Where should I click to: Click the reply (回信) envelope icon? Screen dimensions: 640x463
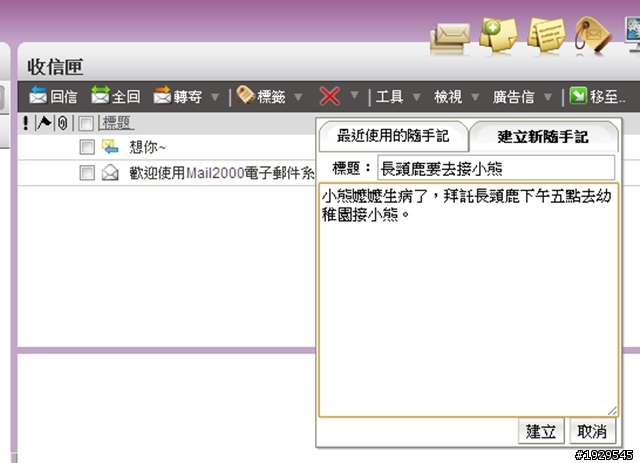pyautogui.click(x=38, y=96)
